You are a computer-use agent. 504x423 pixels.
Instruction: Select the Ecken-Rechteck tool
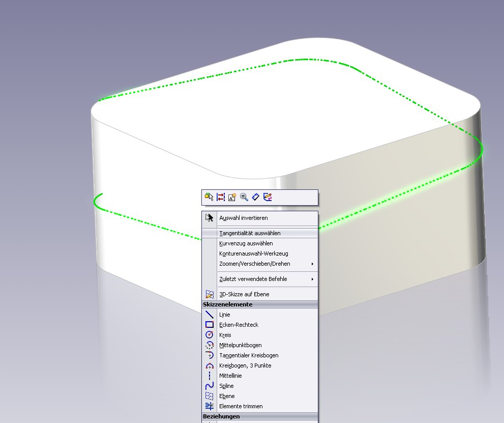click(x=260, y=325)
